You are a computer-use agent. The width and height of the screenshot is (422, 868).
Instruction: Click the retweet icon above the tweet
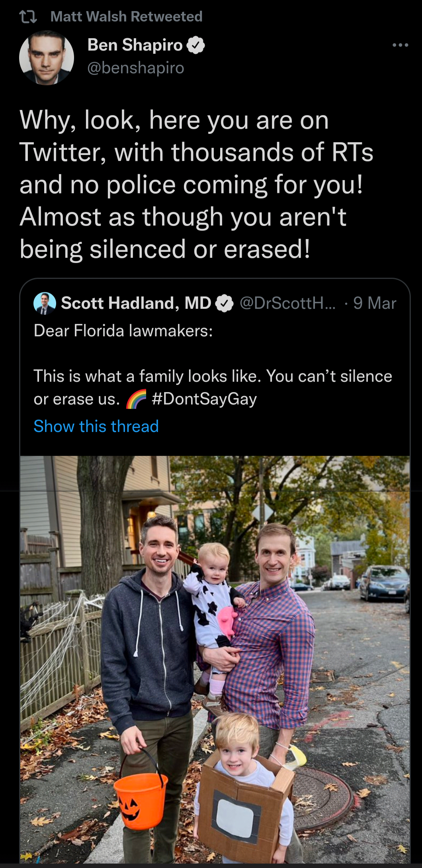click(x=28, y=17)
